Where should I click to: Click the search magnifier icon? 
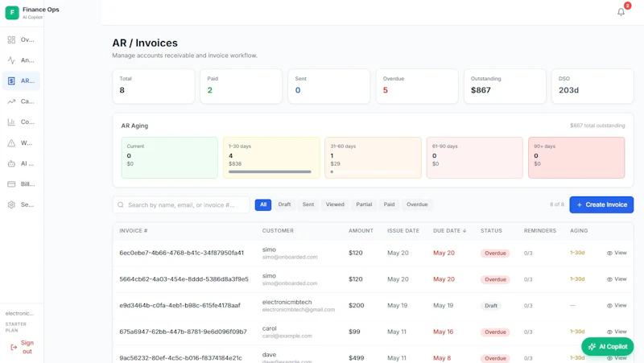(x=120, y=205)
